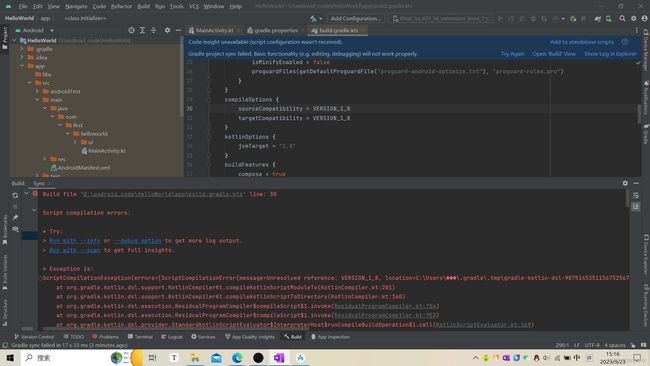
Task: Collapse the build file error node
Action: coord(26,194)
